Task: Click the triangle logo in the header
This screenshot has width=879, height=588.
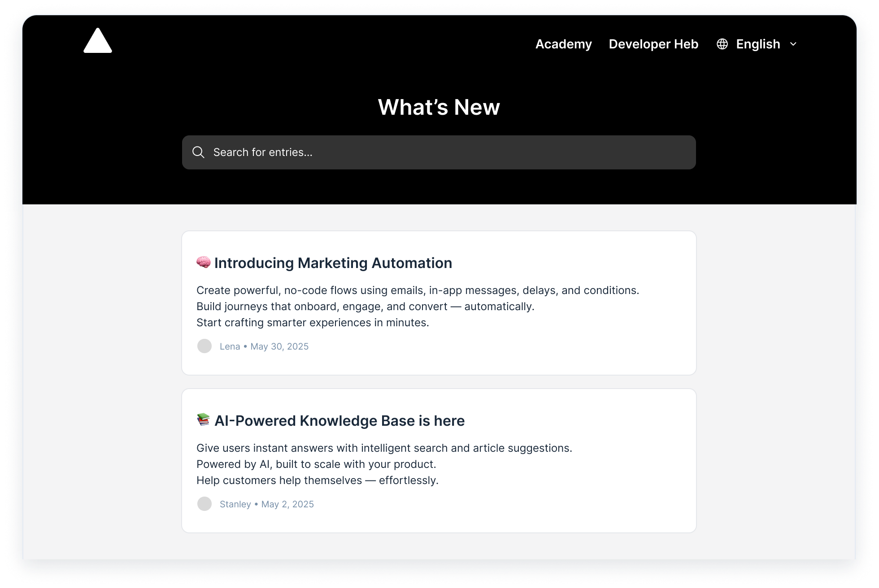Action: 98,41
